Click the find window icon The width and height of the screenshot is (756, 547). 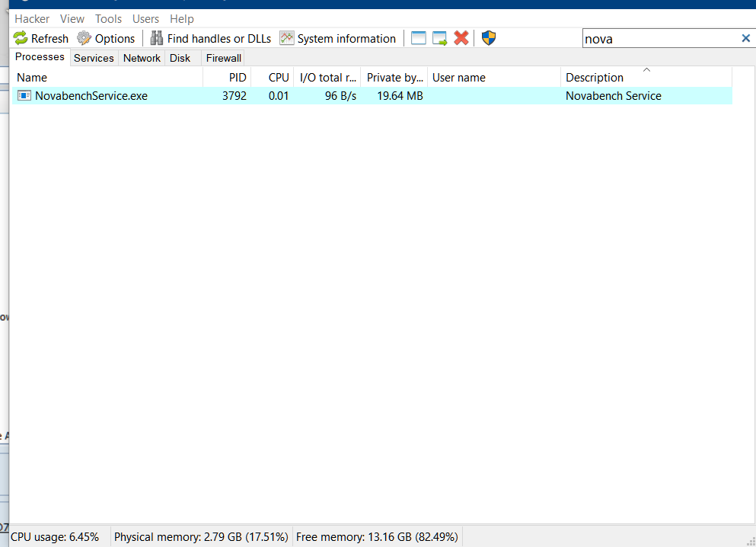(x=419, y=38)
